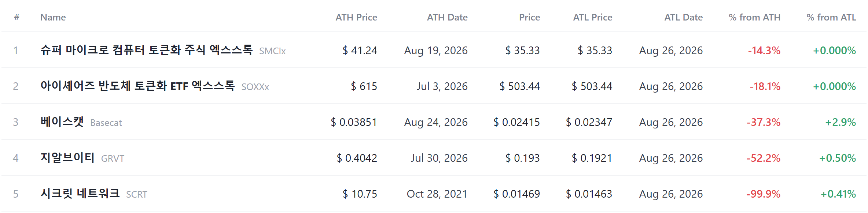Click the GRVT ticker label
Image resolution: width=868 pixels, height=213 pixels.
point(113,158)
